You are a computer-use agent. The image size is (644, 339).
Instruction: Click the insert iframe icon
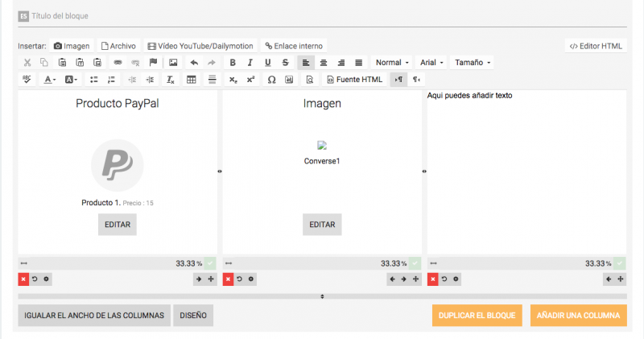click(289, 80)
